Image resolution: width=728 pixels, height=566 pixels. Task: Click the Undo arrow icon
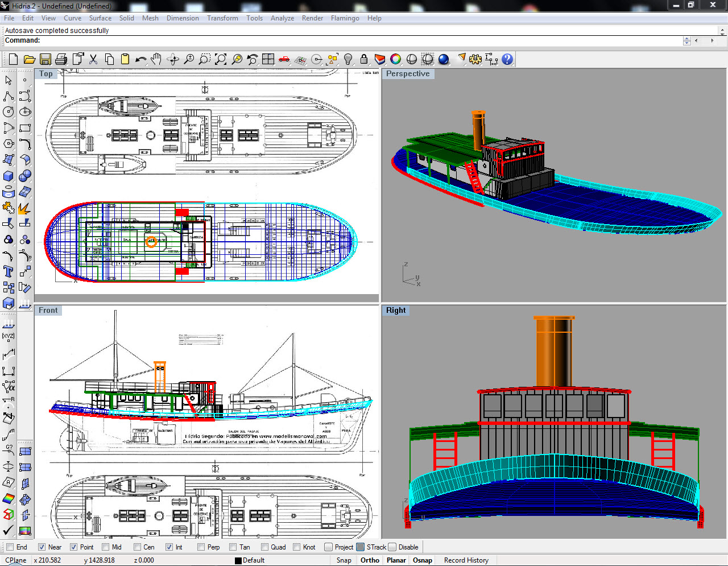[x=141, y=59]
